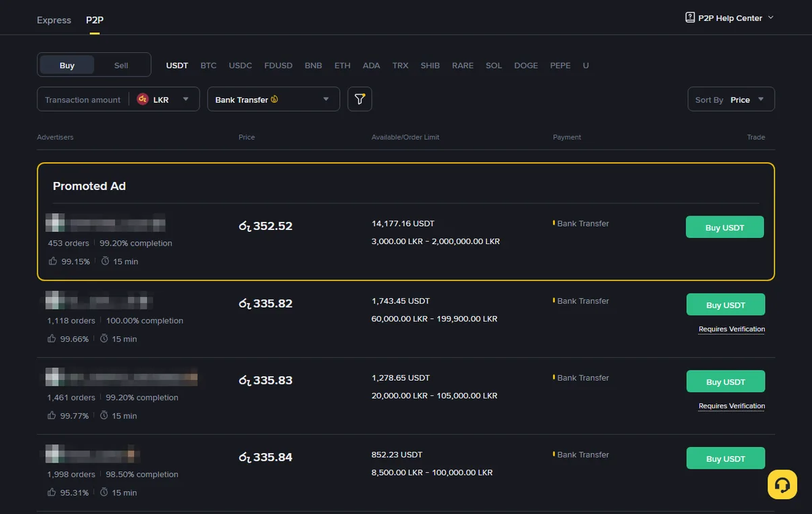The height and width of the screenshot is (514, 812).
Task: Expand the LKR currency dropdown
Action: (164, 99)
